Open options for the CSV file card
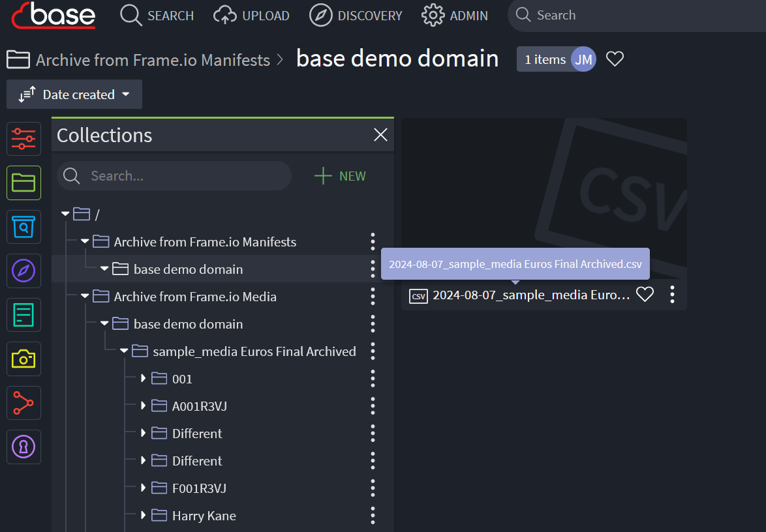 coord(672,294)
